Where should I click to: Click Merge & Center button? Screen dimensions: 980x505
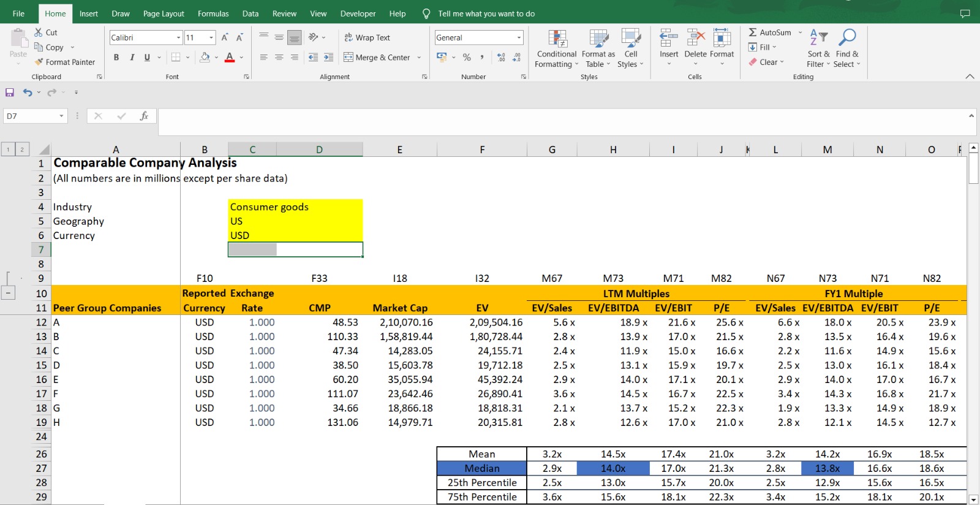click(x=377, y=57)
